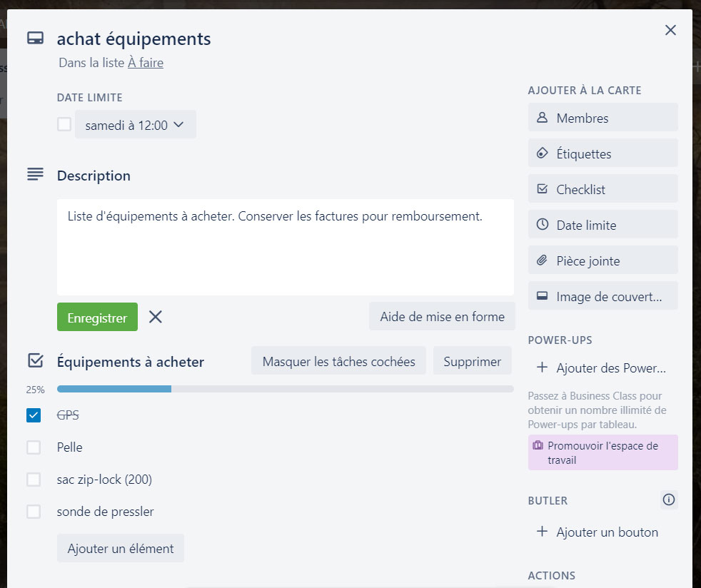This screenshot has width=701, height=588.
Task: Mark the due date checkbox complete
Action: 64,125
